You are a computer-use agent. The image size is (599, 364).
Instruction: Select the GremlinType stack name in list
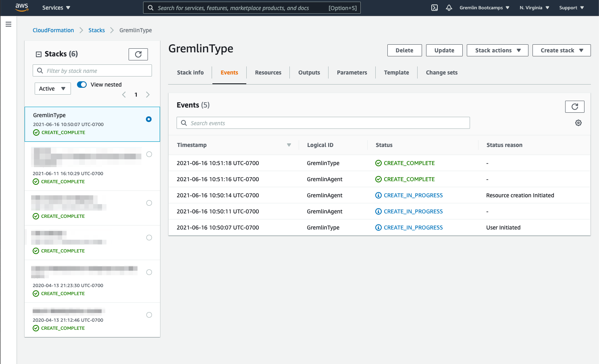49,115
